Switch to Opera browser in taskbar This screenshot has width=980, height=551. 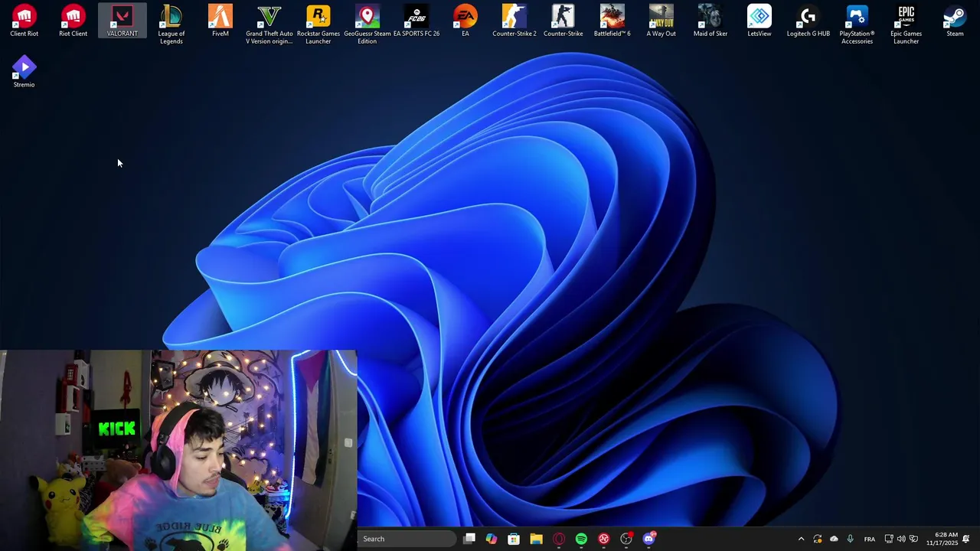[559, 539]
